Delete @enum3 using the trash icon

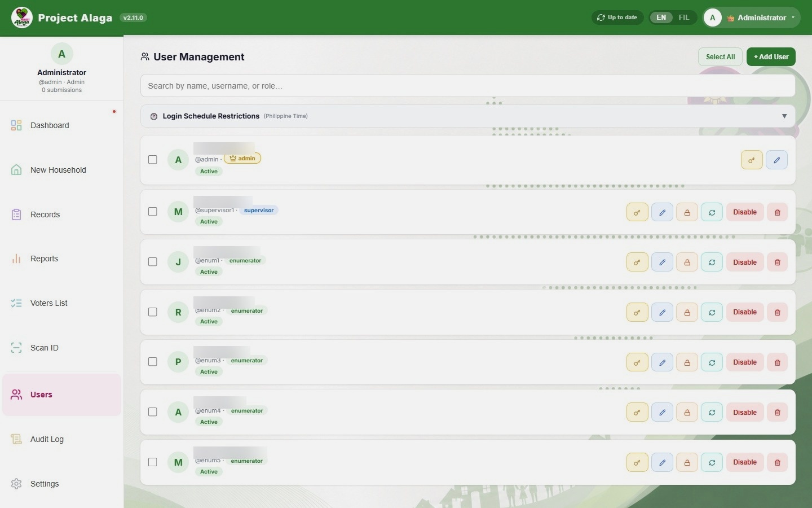click(777, 362)
